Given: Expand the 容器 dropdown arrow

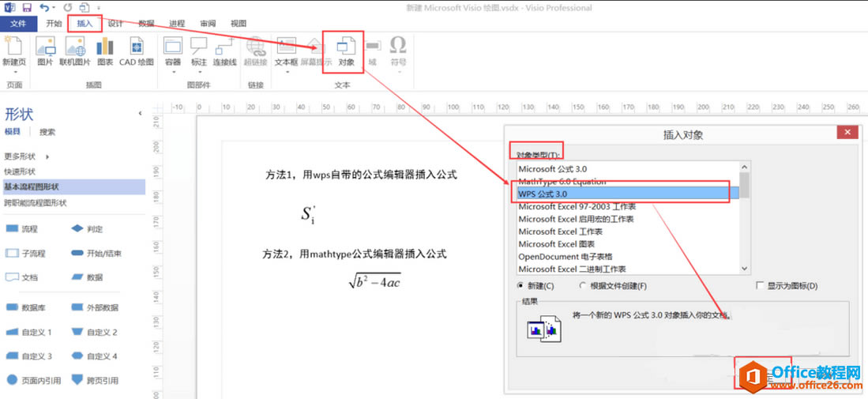Looking at the screenshot, I should point(173,71).
